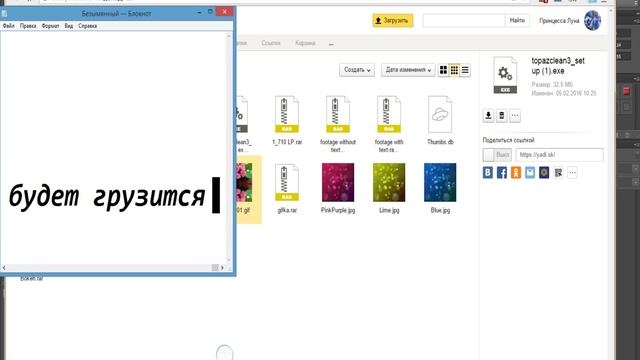Screen dimensions: 640x360
Task: Share via Facebook icon
Action: click(502, 173)
